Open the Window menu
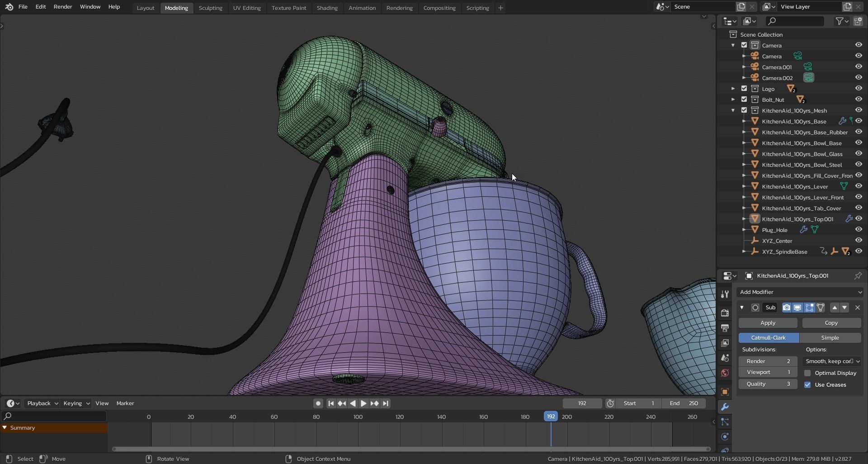Viewport: 868px width, 464px height. coord(90,7)
